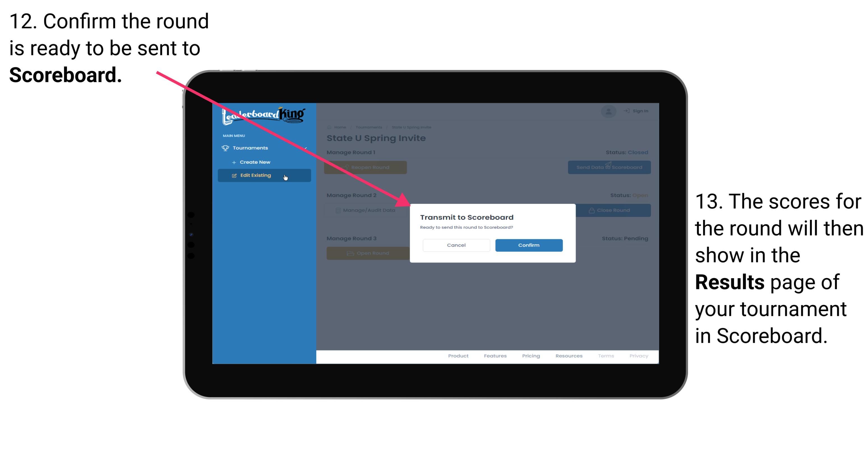Click the Confirm button to transmit
Viewport: 868px width, 467px height.
527,245
